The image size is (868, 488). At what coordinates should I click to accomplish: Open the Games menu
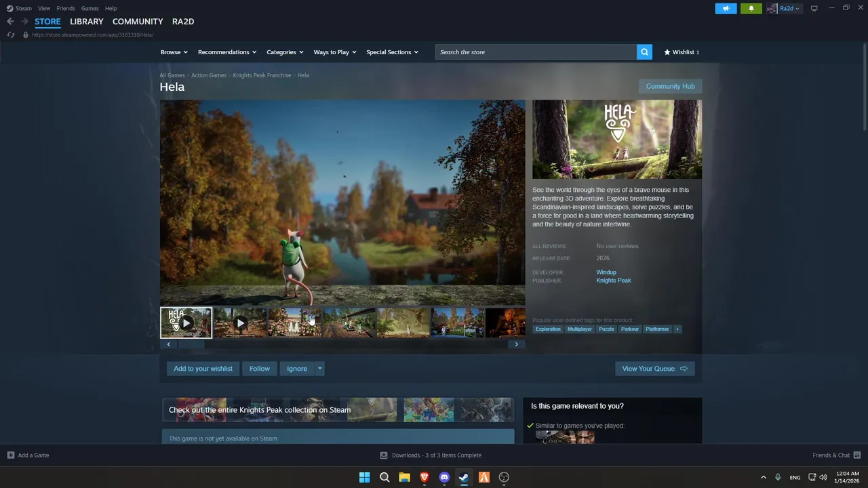(90, 8)
